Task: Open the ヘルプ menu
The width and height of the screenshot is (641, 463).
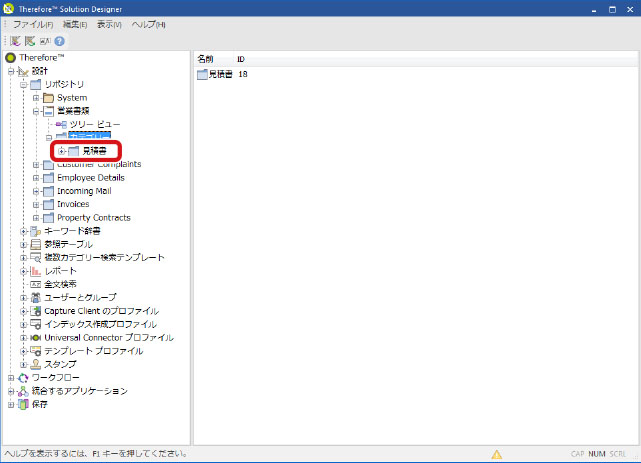Action: (148, 24)
